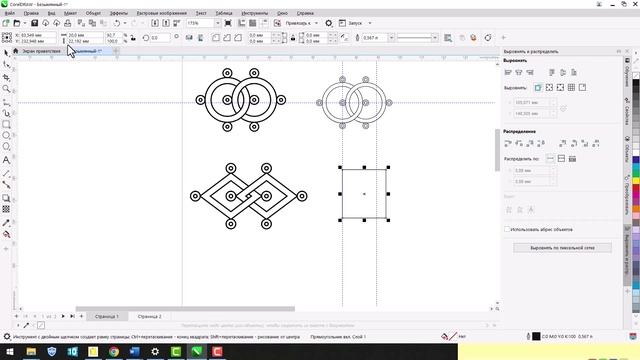Image resolution: width=640 pixels, height=360 pixels.
Task: Set distribute by page extent option
Action: pyautogui.click(x=561, y=158)
